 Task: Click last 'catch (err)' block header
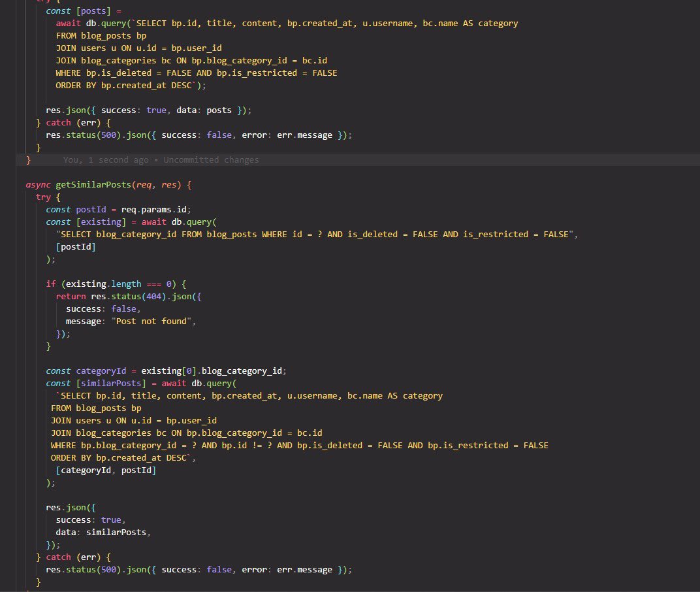tap(73, 557)
